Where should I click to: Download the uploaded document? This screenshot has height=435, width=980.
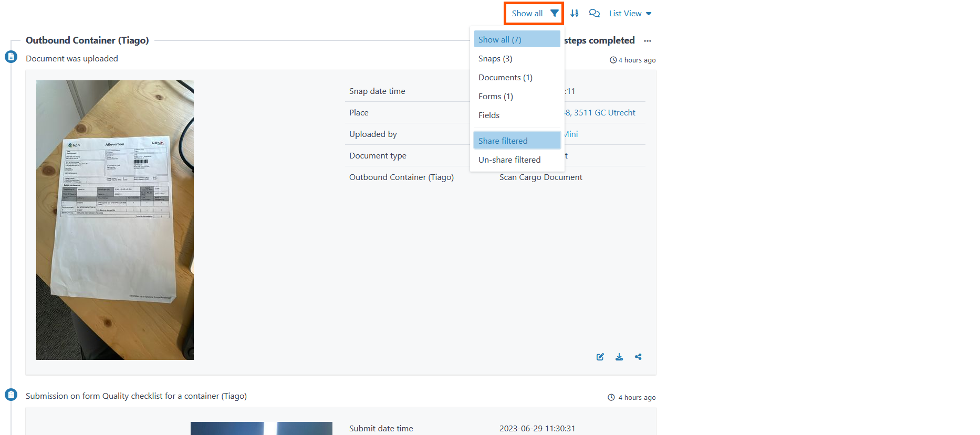pyautogui.click(x=619, y=357)
